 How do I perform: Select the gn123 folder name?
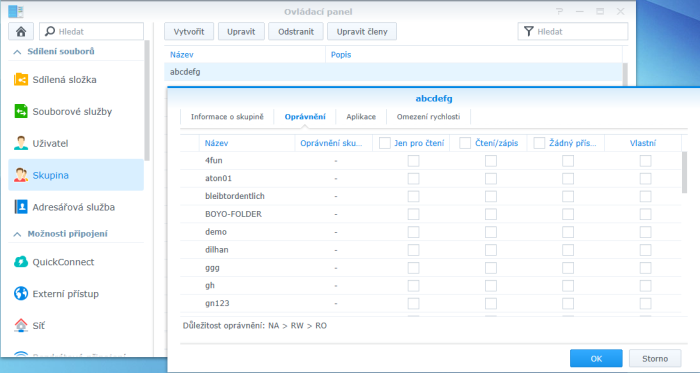click(217, 303)
